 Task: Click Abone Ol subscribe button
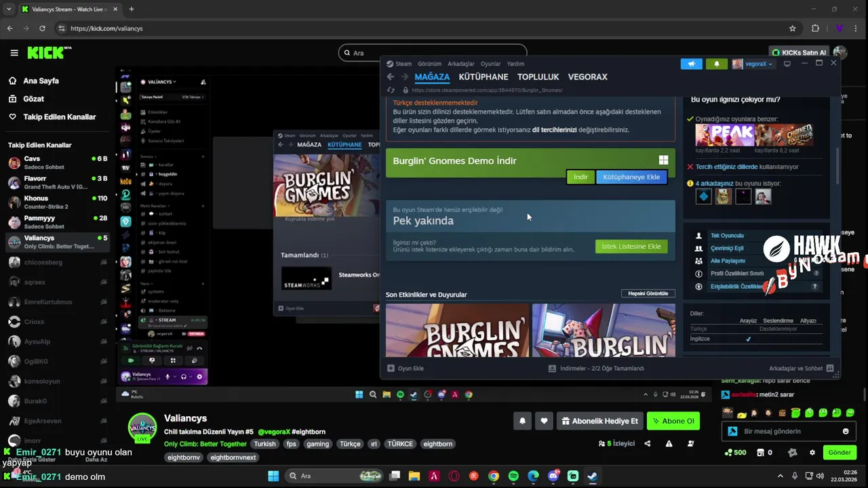(673, 421)
